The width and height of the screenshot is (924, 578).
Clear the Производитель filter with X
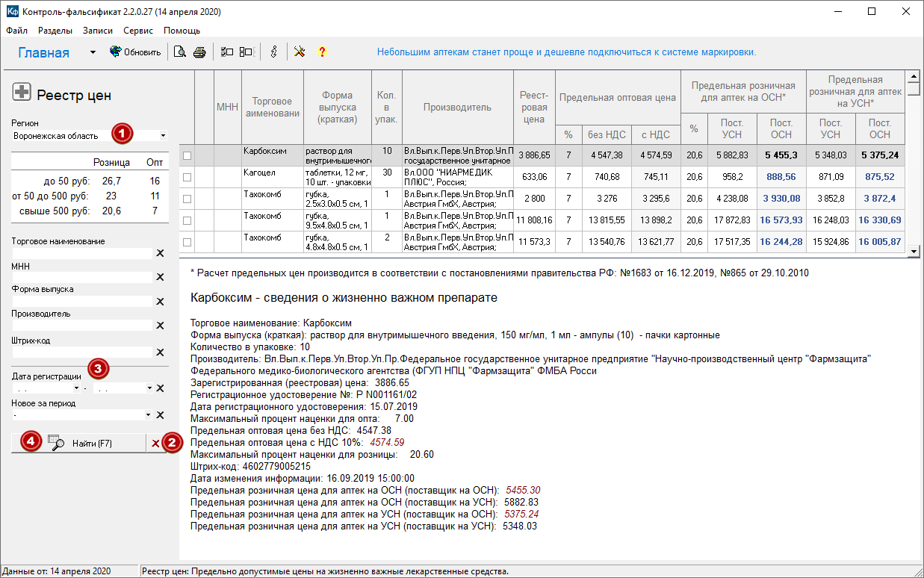[x=160, y=325]
